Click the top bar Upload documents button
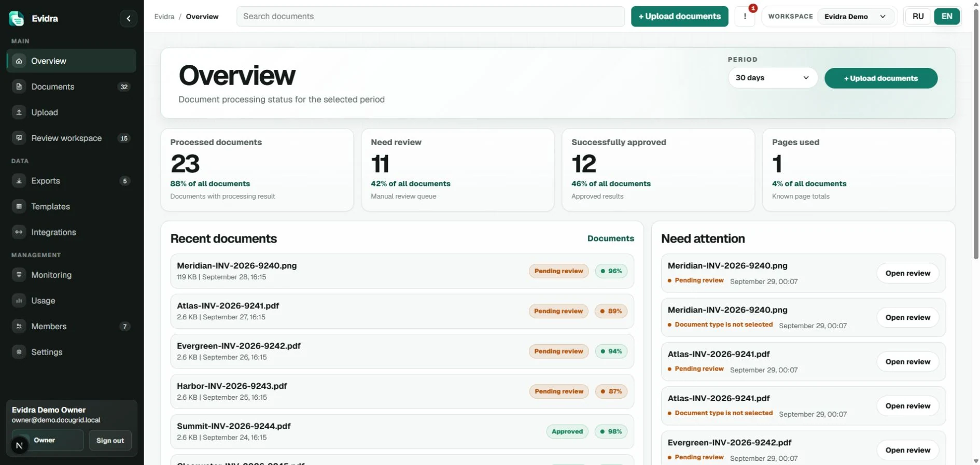980x465 pixels. click(x=679, y=17)
